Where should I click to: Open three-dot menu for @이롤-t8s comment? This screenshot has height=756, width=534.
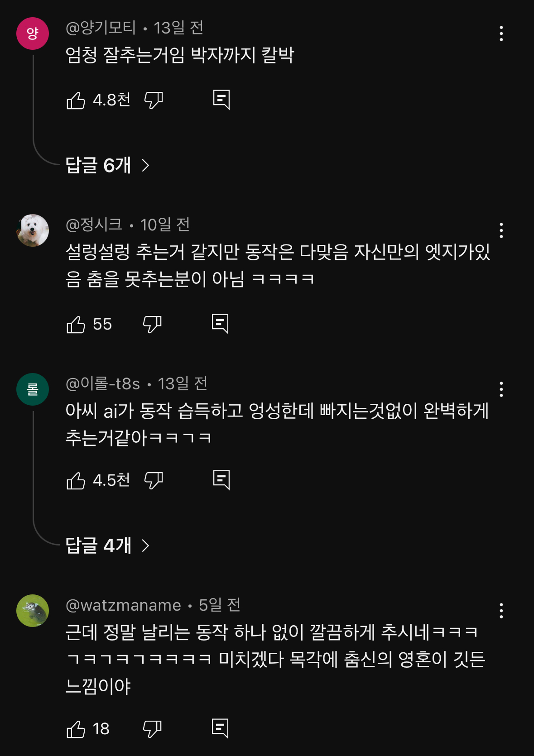click(501, 389)
